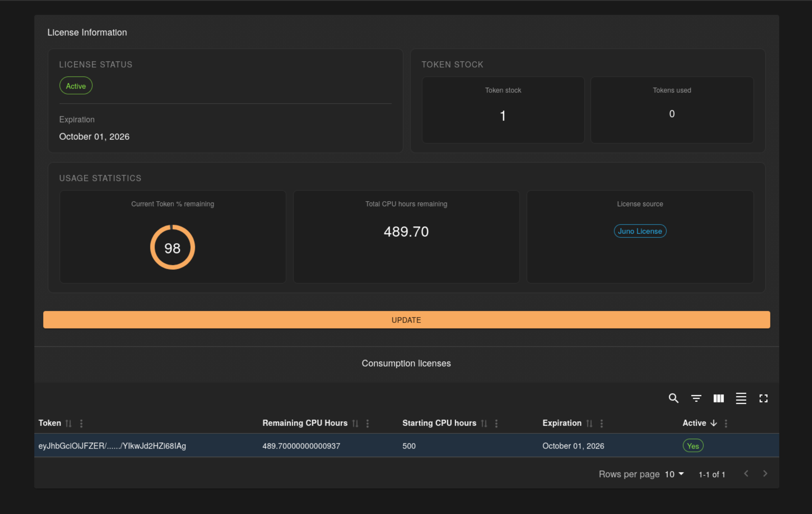
Task: Open Token column actions menu
Action: (81, 423)
